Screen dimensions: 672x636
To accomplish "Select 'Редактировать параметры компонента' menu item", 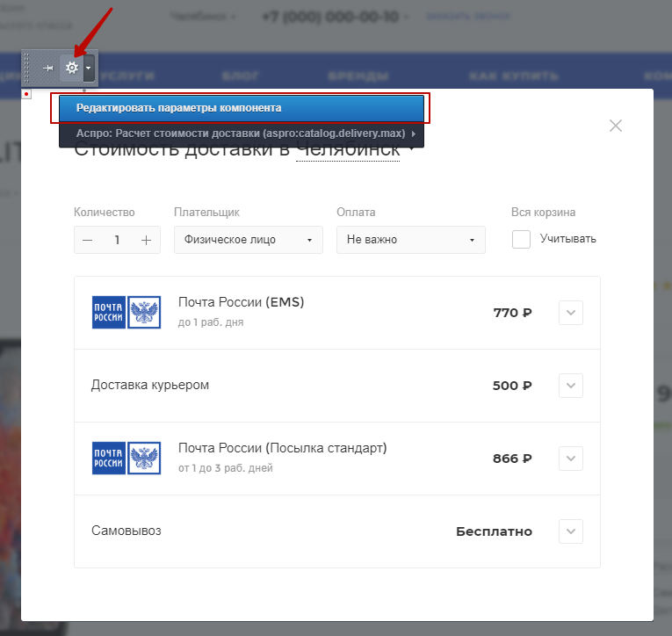I will 242,108.
